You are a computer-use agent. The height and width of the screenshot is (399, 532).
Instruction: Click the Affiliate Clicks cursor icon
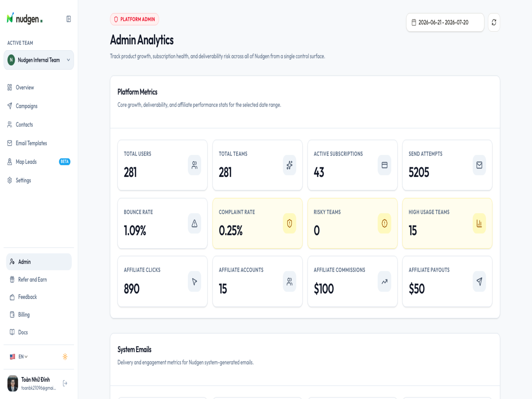tap(195, 282)
